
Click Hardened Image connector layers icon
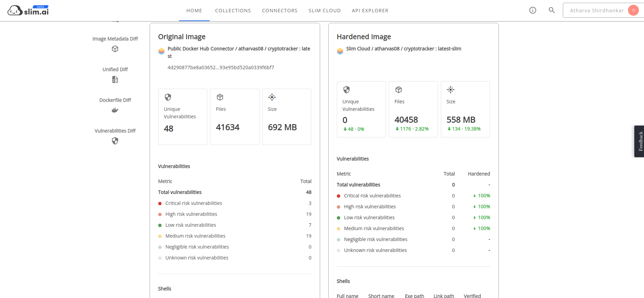tap(340, 51)
